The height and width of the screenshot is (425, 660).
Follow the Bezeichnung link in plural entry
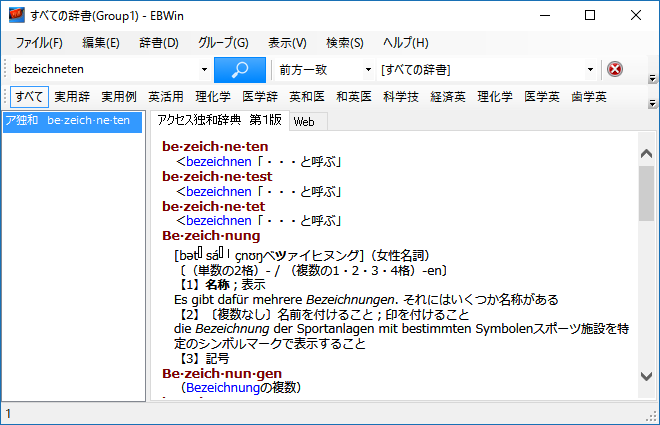click(x=223, y=388)
